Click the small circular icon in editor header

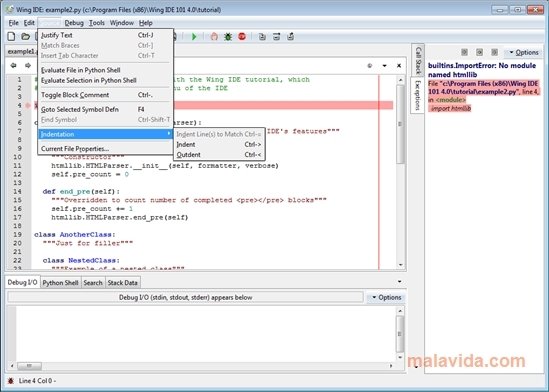tap(369, 66)
